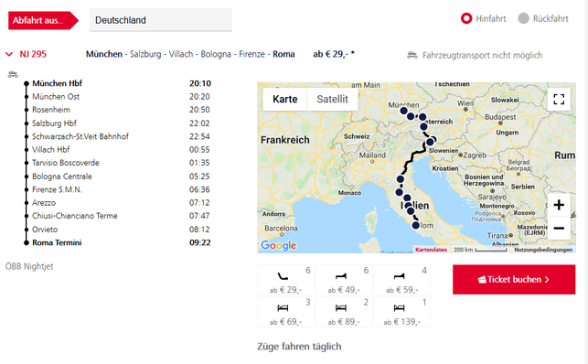
Task: Zoom in on the map
Action: (x=559, y=205)
